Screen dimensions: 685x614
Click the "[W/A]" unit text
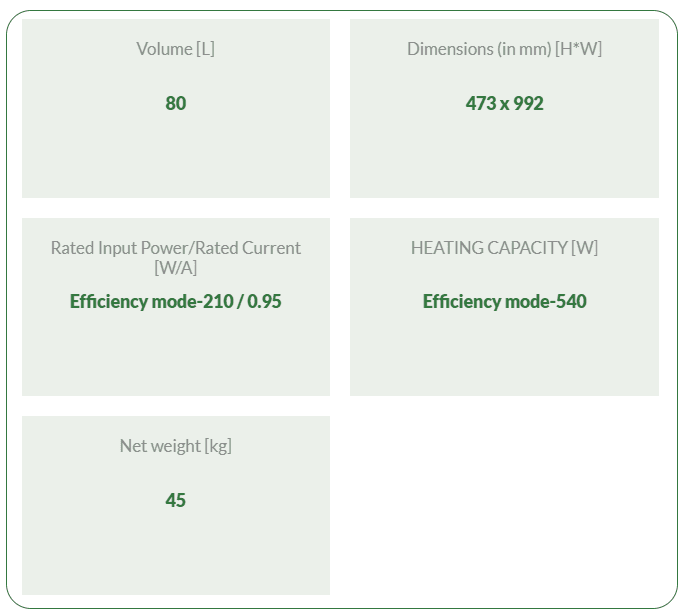pos(175,268)
